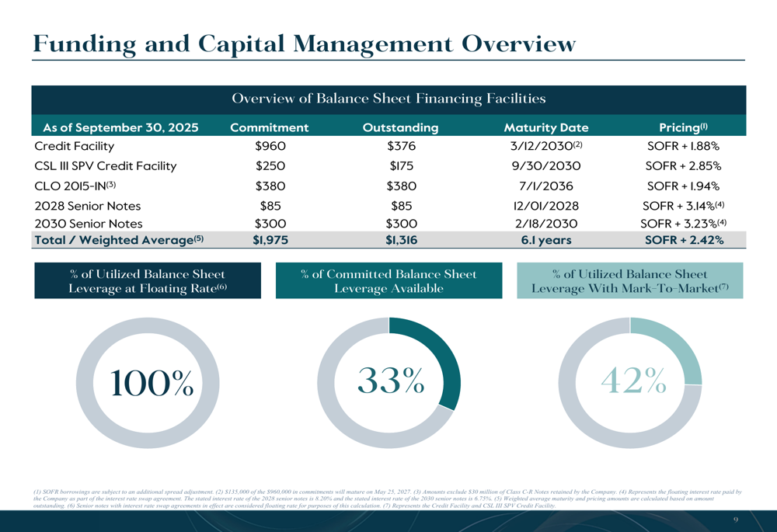This screenshot has height=532, width=777.
Task: Click the 6.1 years weighted average maturity
Action: (x=546, y=240)
